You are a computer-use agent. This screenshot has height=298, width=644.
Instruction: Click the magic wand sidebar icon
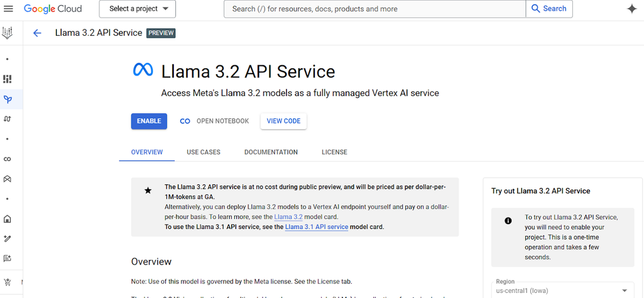pos(8,238)
